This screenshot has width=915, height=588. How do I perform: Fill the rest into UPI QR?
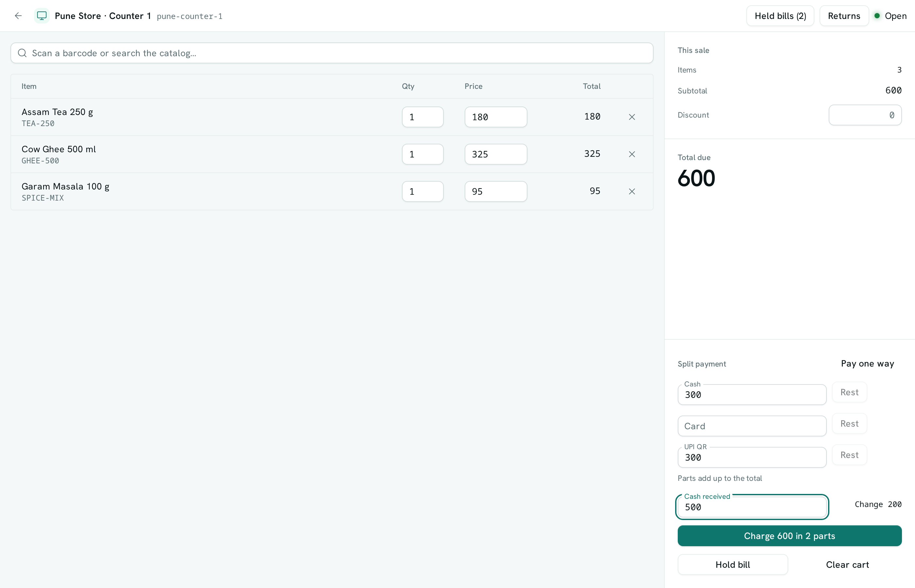849,455
